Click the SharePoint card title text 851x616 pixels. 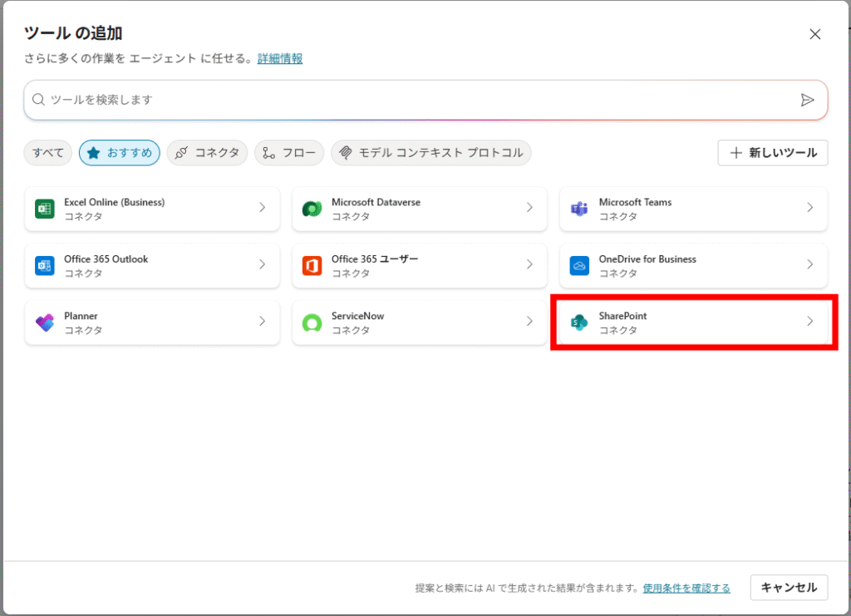click(x=623, y=316)
